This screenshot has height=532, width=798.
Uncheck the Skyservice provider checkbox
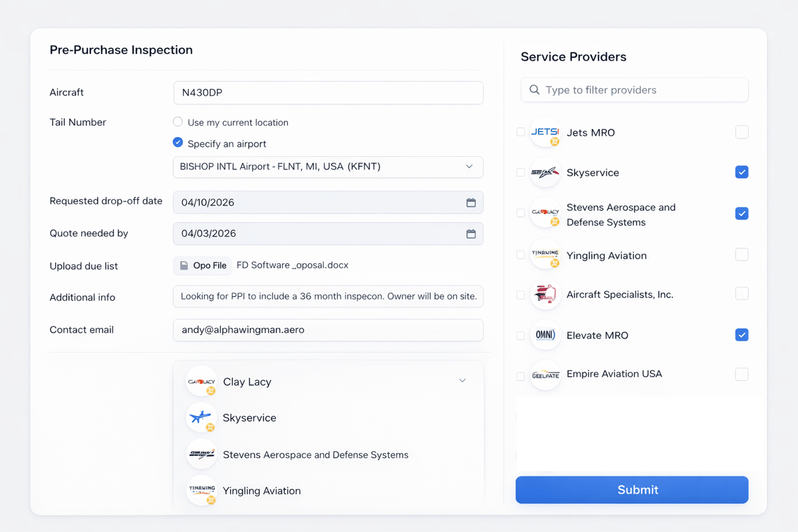[x=741, y=172]
